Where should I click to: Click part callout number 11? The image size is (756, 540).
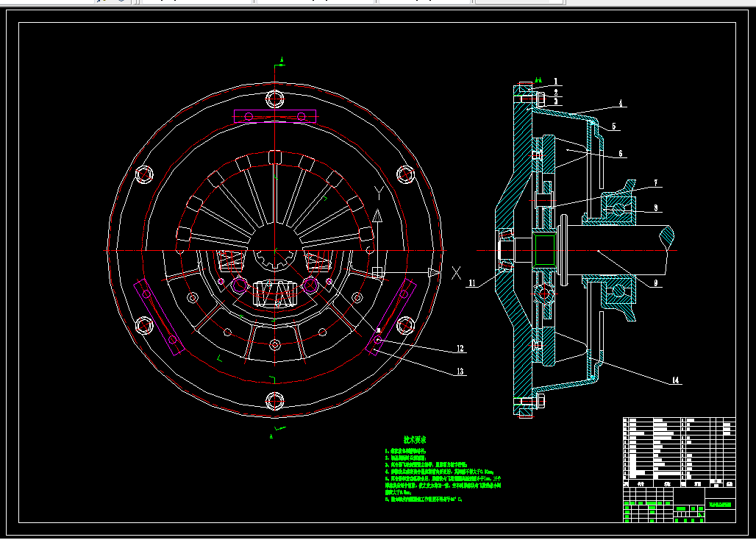tap(473, 284)
